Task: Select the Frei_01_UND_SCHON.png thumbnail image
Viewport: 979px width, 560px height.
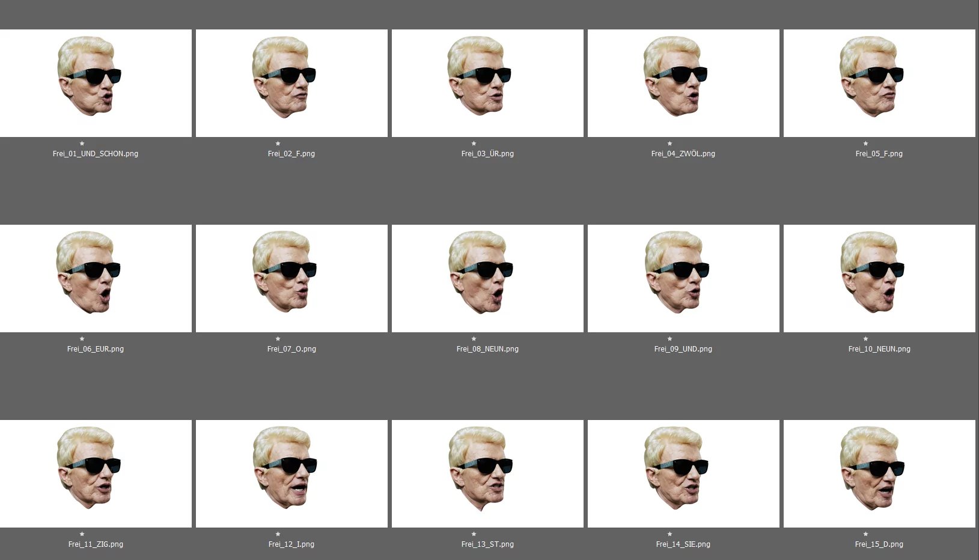Action: (96, 83)
